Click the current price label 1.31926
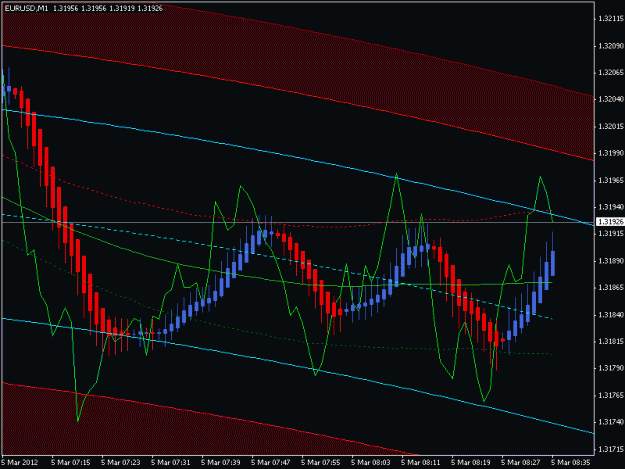 [x=611, y=222]
